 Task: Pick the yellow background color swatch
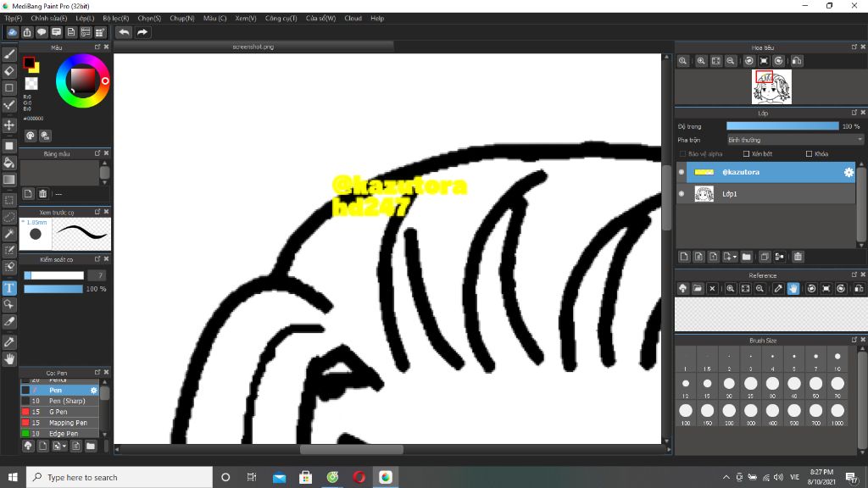(x=36, y=69)
